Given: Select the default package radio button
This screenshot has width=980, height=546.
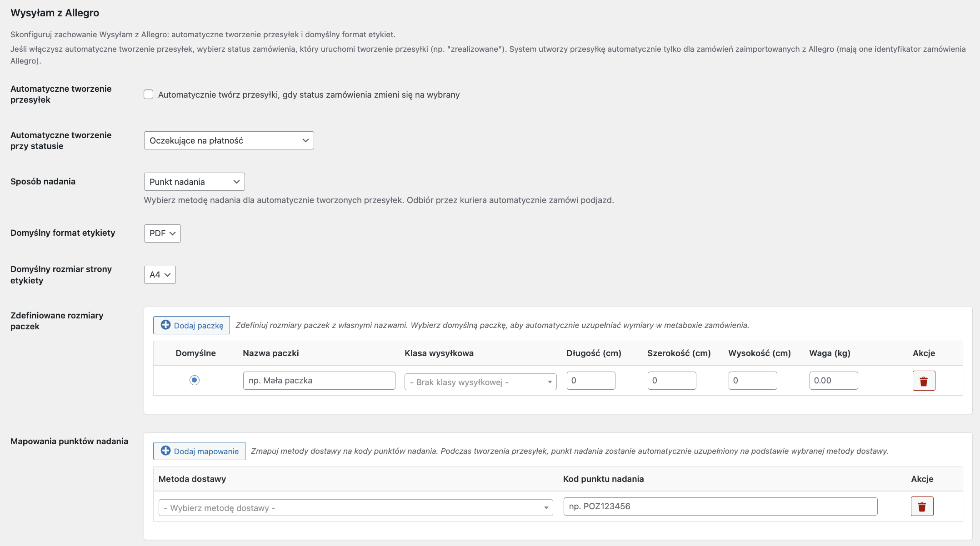Looking at the screenshot, I should pos(195,380).
